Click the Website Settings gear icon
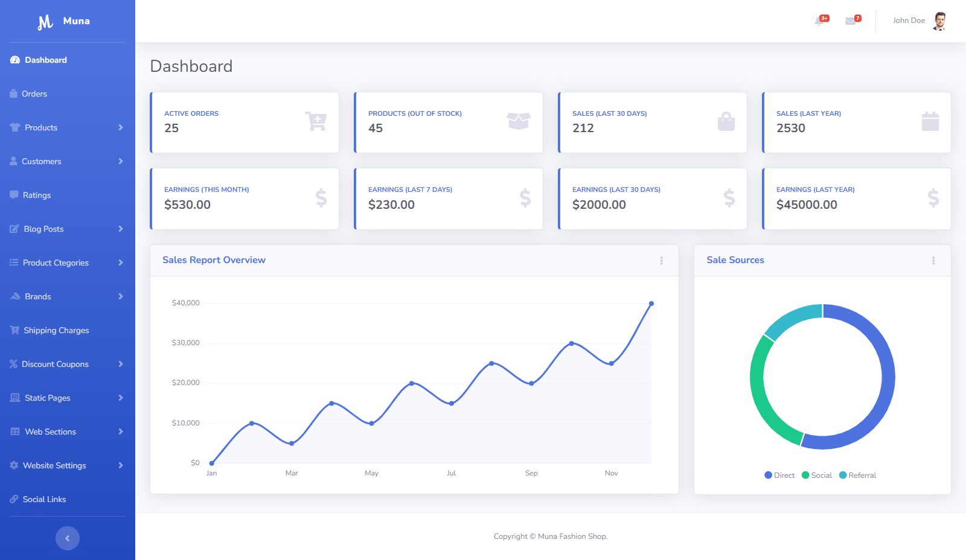The width and height of the screenshot is (966, 560). tap(14, 465)
